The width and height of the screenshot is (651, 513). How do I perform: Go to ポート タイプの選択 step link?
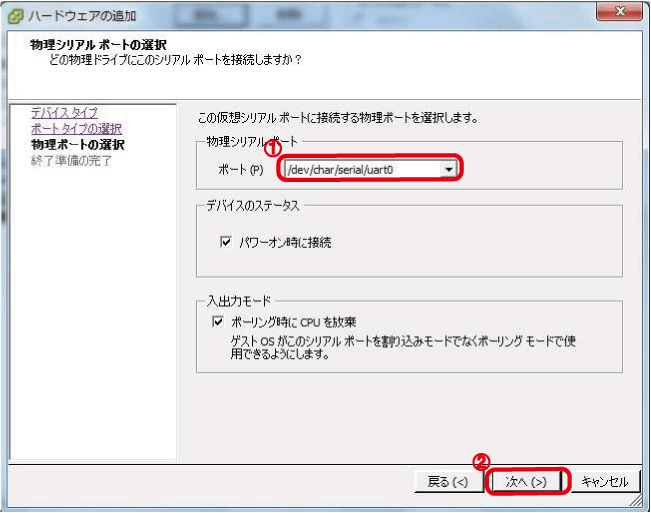point(76,129)
